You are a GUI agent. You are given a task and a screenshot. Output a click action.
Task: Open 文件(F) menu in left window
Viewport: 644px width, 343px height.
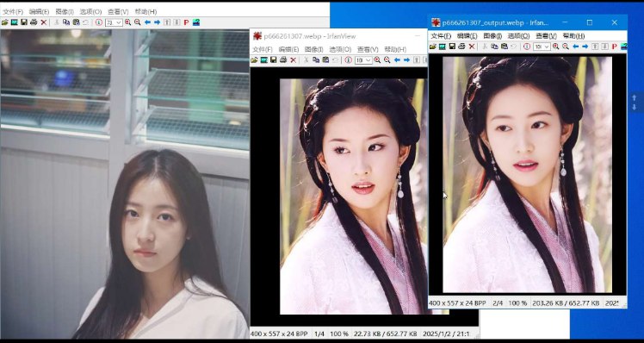(x=13, y=12)
